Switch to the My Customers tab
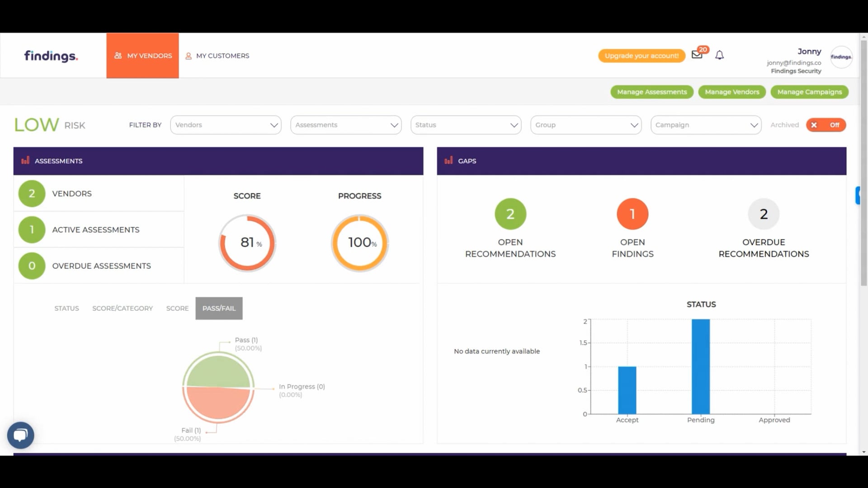 (x=217, y=56)
